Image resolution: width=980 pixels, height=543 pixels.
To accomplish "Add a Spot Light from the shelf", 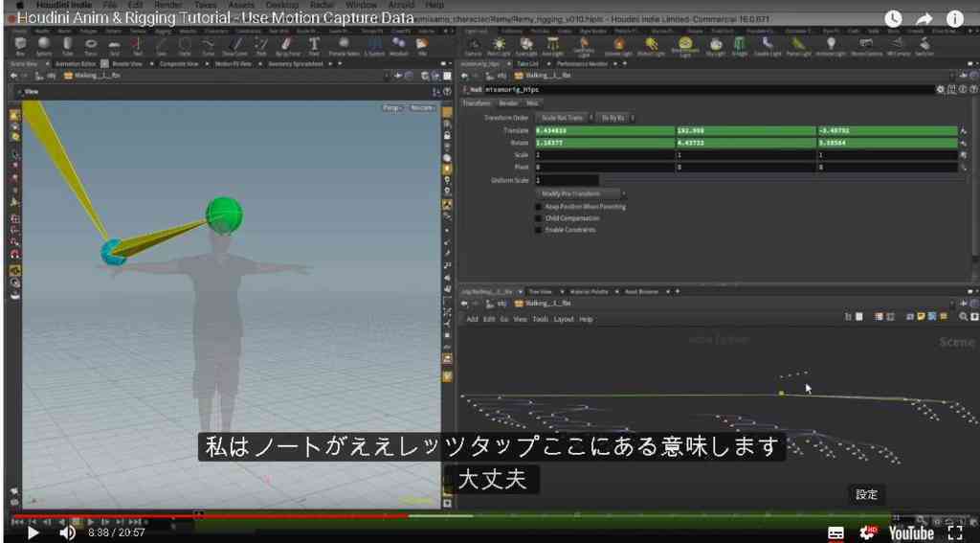I will pyautogui.click(x=527, y=46).
